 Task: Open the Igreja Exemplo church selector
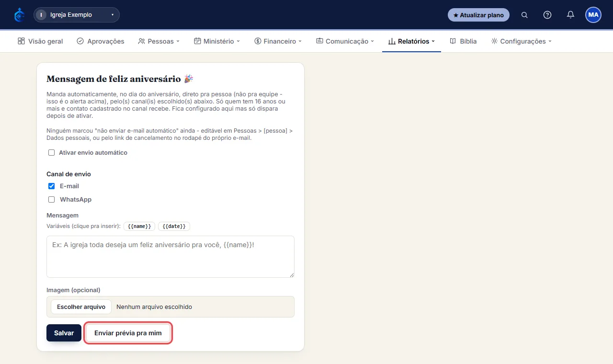pyautogui.click(x=77, y=15)
